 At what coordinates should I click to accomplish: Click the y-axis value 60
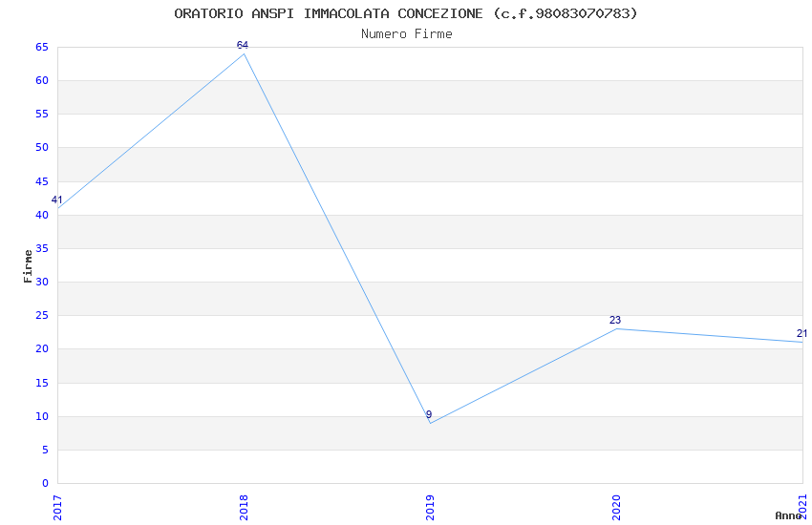coord(42,80)
